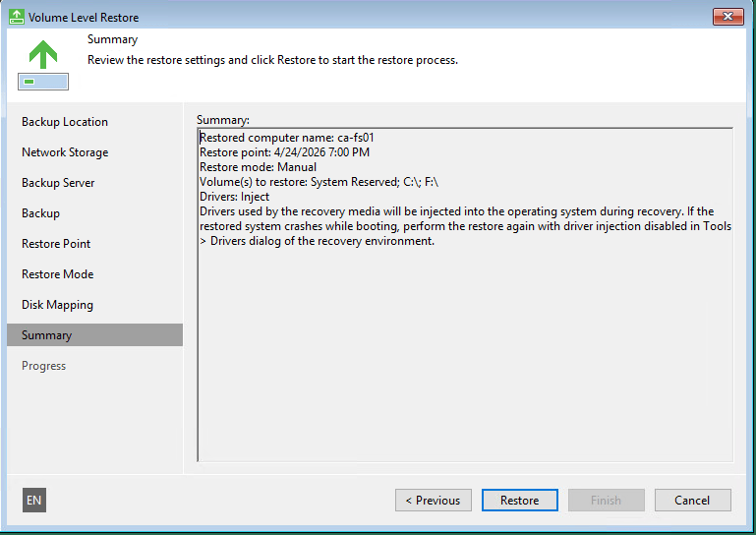The height and width of the screenshot is (535, 756).
Task: Click the 'Review the restore settings' header description
Action: tap(272, 60)
